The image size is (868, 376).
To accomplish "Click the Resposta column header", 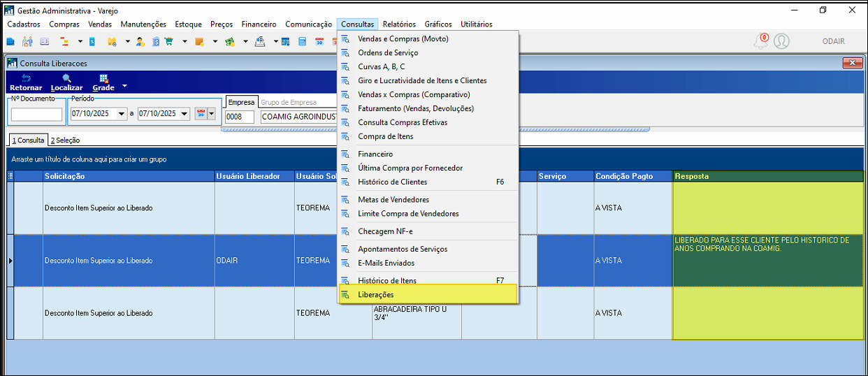I will (x=767, y=176).
